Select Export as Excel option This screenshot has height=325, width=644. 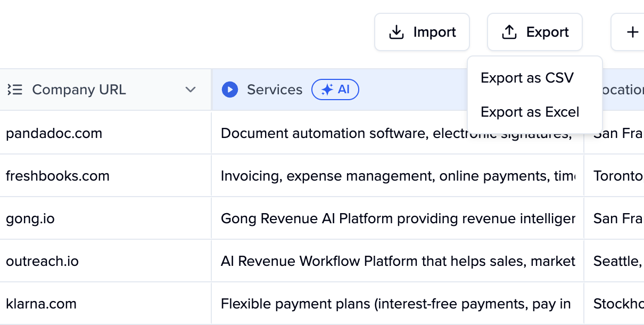pyautogui.click(x=530, y=112)
